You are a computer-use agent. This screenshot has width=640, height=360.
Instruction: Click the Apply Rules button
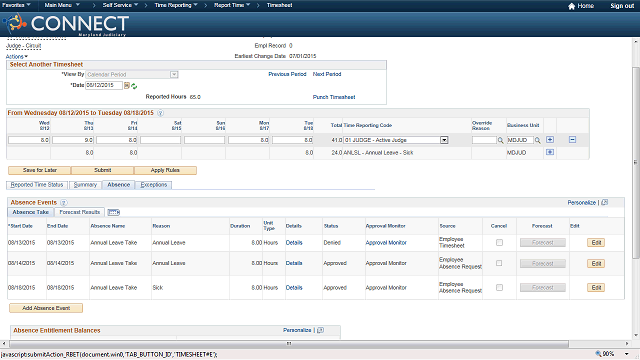pos(165,170)
